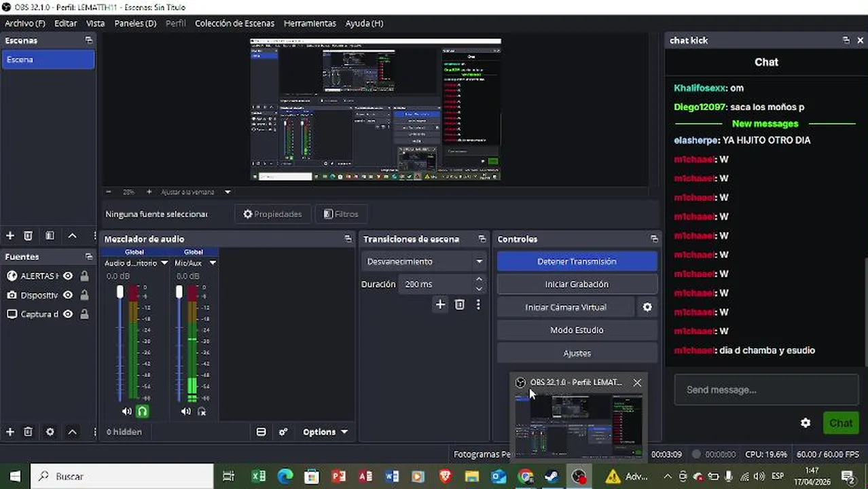Send message with green Chat button
The height and width of the screenshot is (489, 868).
tap(840, 422)
